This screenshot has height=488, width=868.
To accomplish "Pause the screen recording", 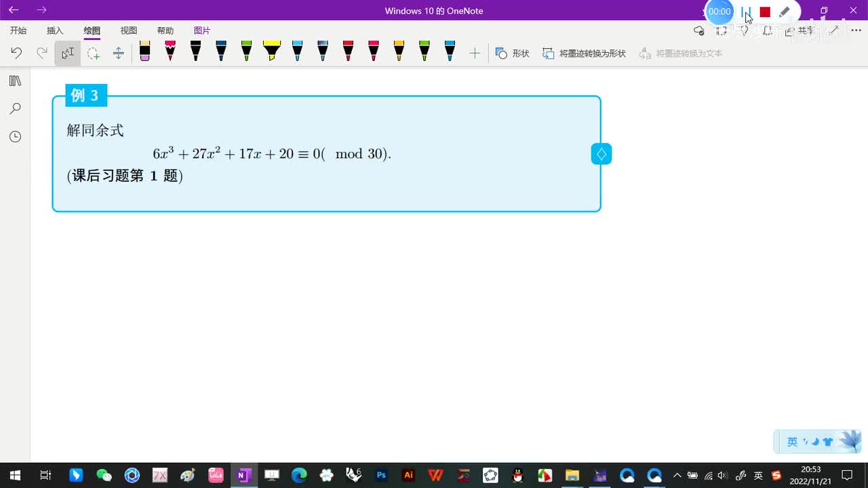I will 746,12.
